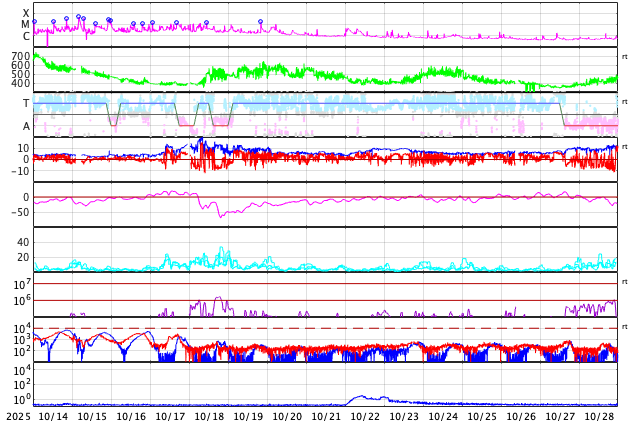Click the -10 label in red-blue panel
Image resolution: width=634 pixels, height=424 pixels.
(x=21, y=171)
